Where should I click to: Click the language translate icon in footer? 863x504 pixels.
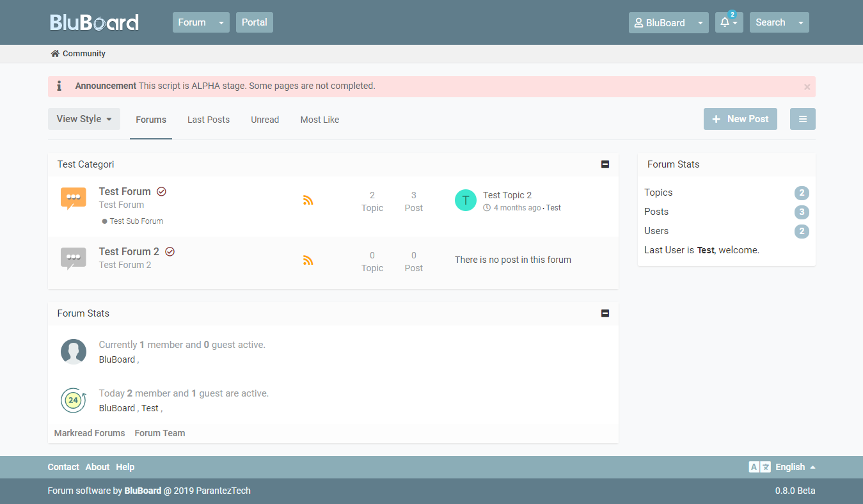(x=760, y=467)
